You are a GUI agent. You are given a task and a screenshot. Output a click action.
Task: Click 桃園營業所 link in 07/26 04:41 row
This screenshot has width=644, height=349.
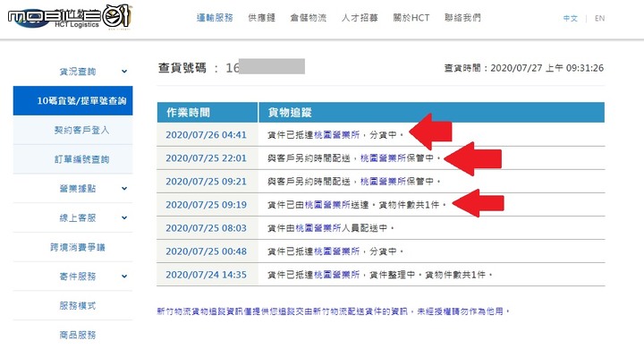pos(337,135)
